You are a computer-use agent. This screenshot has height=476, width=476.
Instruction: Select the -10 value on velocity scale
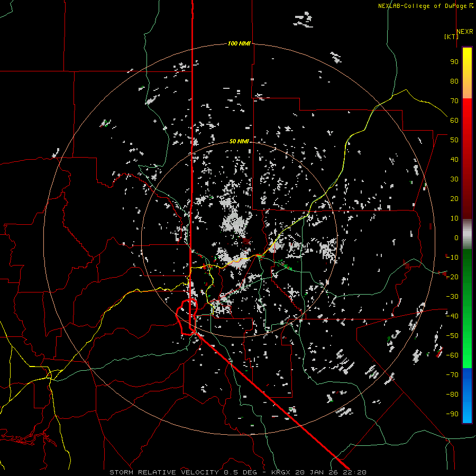point(452,258)
